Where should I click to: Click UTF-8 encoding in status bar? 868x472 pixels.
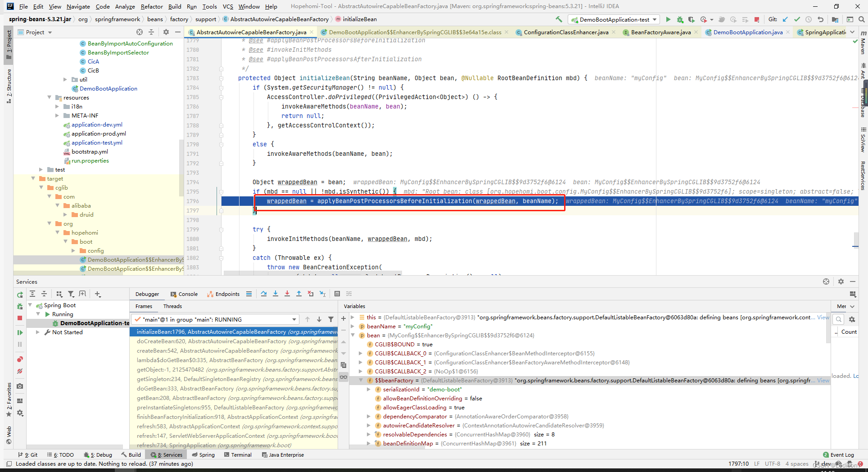772,463
